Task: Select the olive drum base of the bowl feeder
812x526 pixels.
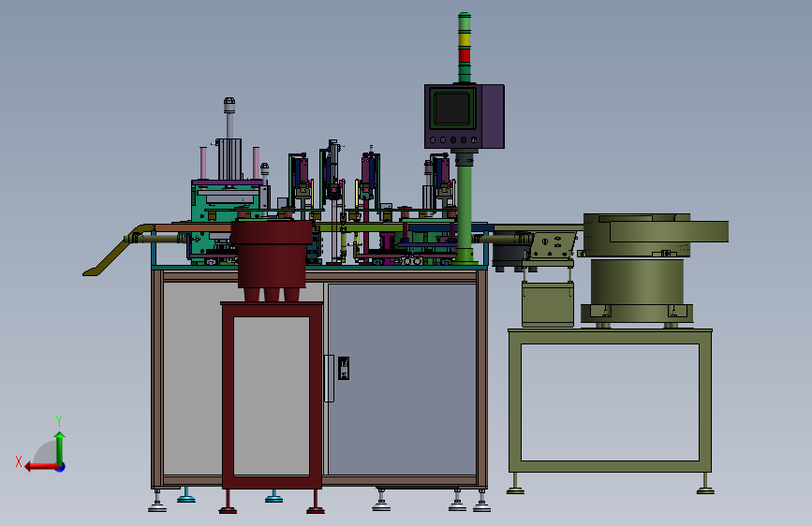Action: tap(637, 282)
